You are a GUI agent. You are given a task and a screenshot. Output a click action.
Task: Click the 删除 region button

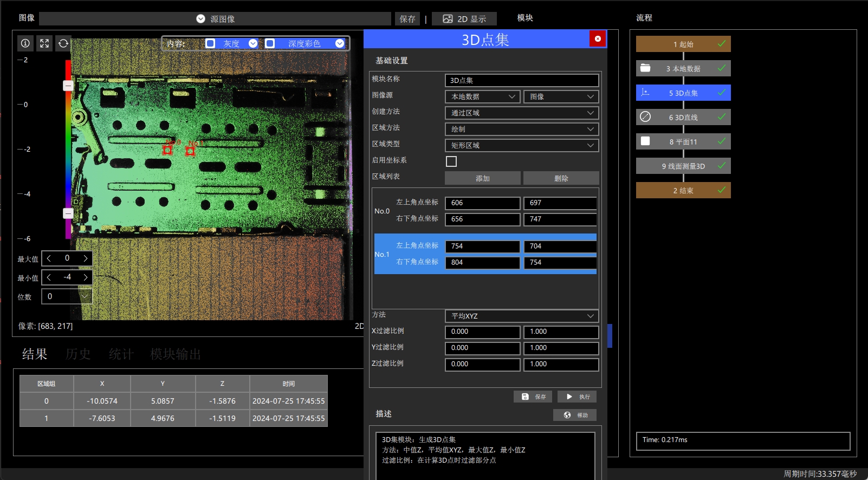pos(561,178)
